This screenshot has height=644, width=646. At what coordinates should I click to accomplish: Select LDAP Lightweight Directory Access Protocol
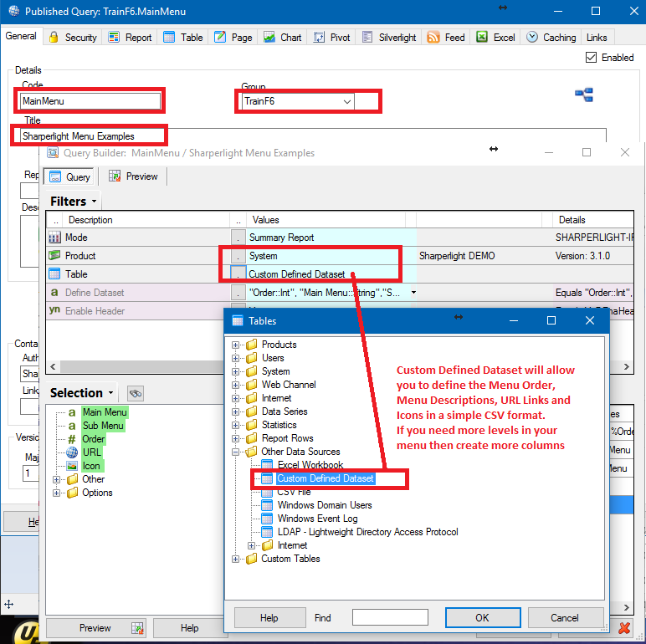click(367, 532)
